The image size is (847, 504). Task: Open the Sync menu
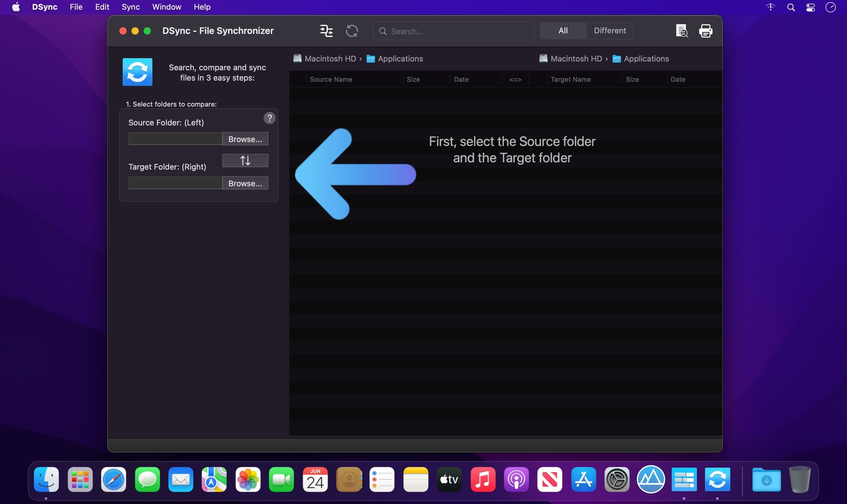pyautogui.click(x=130, y=7)
